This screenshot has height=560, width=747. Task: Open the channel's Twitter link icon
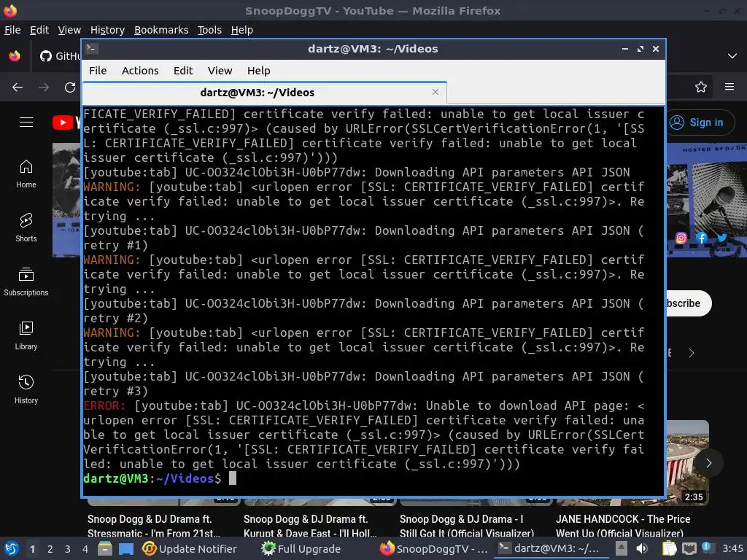pos(721,238)
